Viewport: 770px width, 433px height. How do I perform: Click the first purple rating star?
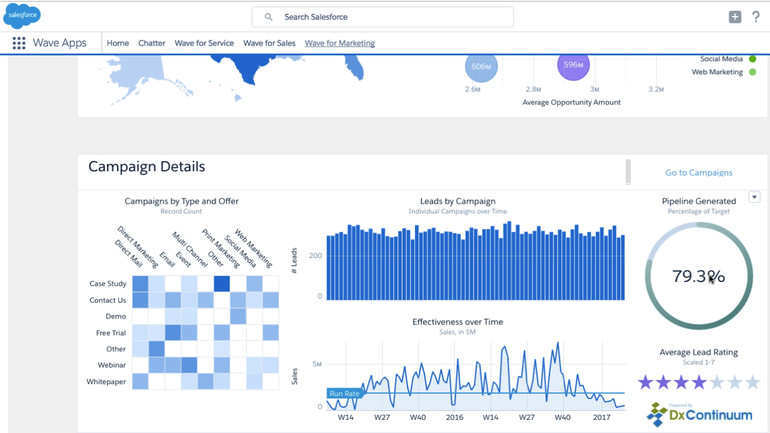645,382
